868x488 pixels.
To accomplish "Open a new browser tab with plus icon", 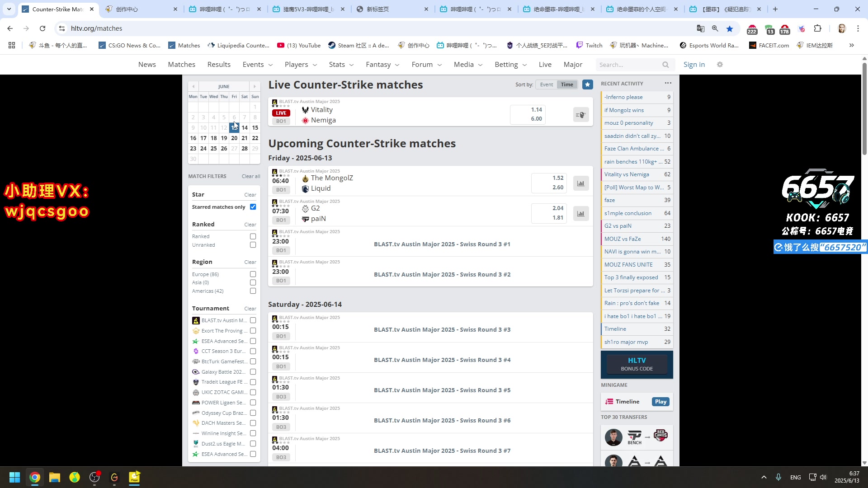I will (775, 9).
